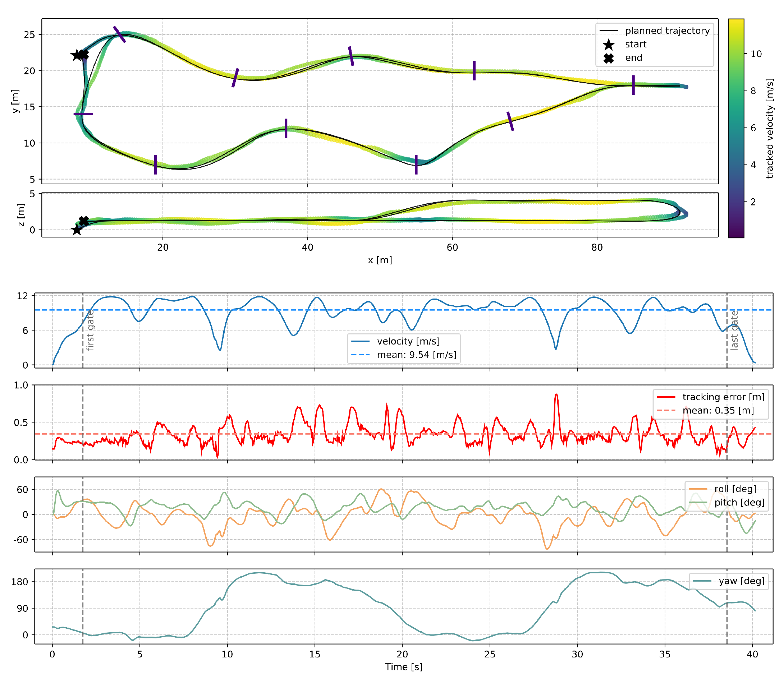Click the horizontal purple gate near y=14
Screen dimensions: 784x684
pos(83,114)
